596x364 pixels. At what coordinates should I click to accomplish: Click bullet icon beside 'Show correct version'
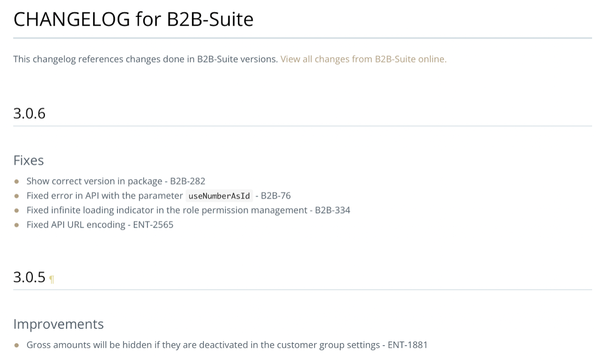[16, 182]
